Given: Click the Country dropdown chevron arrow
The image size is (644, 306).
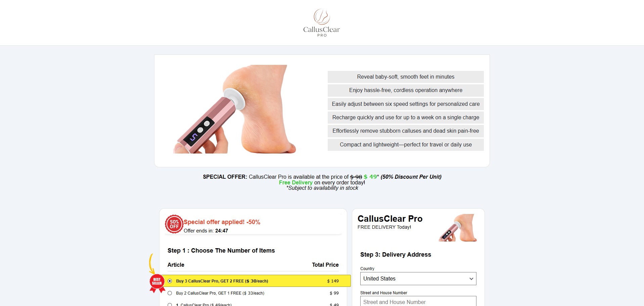Looking at the screenshot, I should [x=471, y=279].
